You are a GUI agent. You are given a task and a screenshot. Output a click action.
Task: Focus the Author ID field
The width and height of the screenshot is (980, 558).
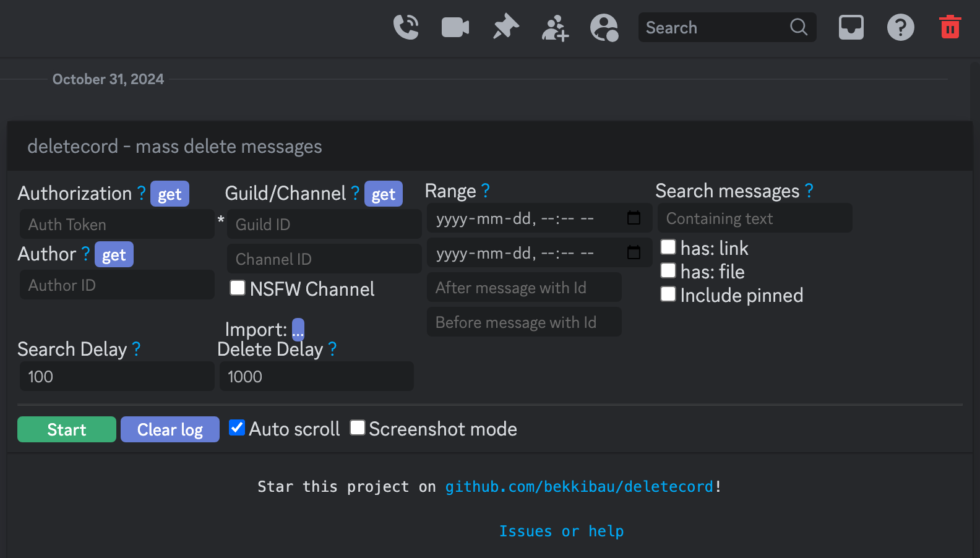click(117, 285)
